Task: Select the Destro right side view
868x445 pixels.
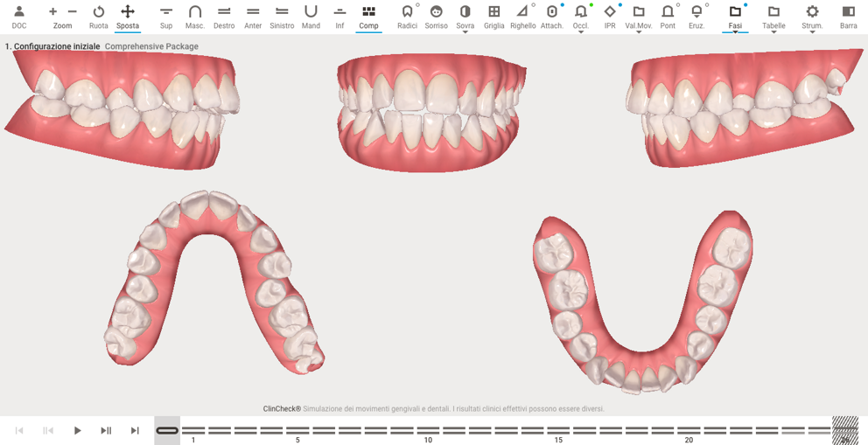Action: (x=224, y=16)
